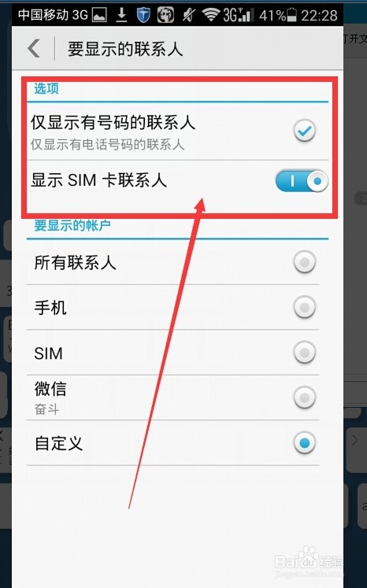
Task: Select the 手机 radio button
Action: (304, 307)
